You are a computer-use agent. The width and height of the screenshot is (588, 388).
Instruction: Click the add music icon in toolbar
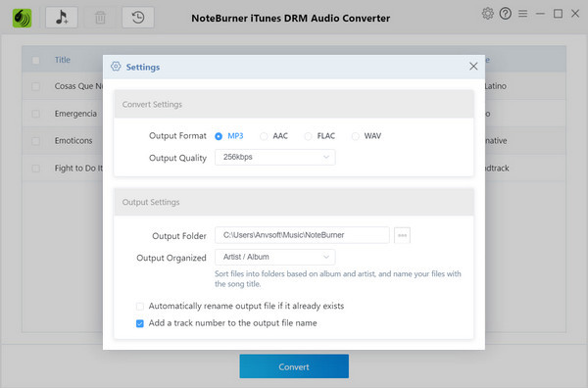pos(62,18)
